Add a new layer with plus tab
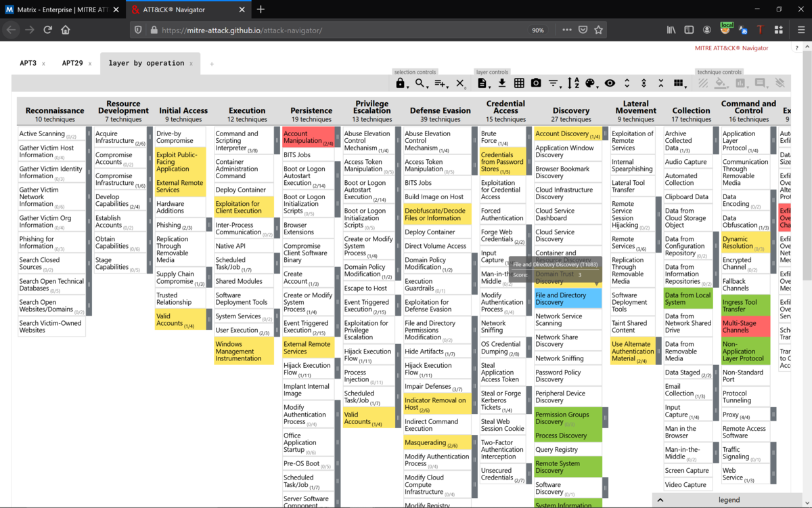The image size is (812, 508). [x=211, y=64]
